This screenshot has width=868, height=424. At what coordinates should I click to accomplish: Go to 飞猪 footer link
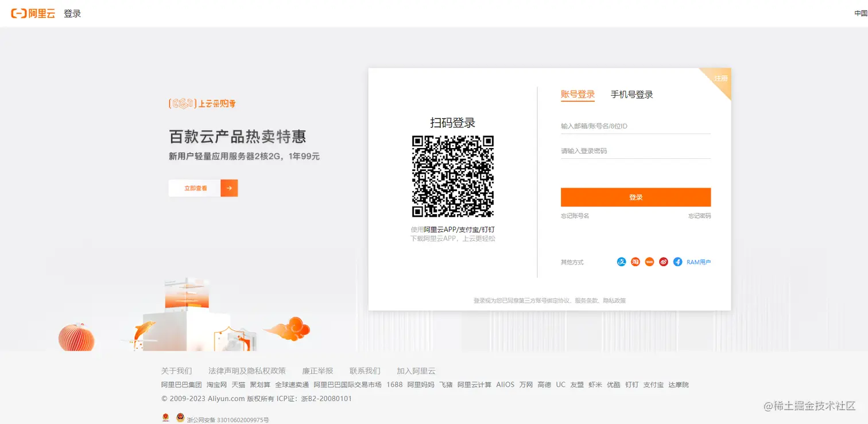[446, 385]
